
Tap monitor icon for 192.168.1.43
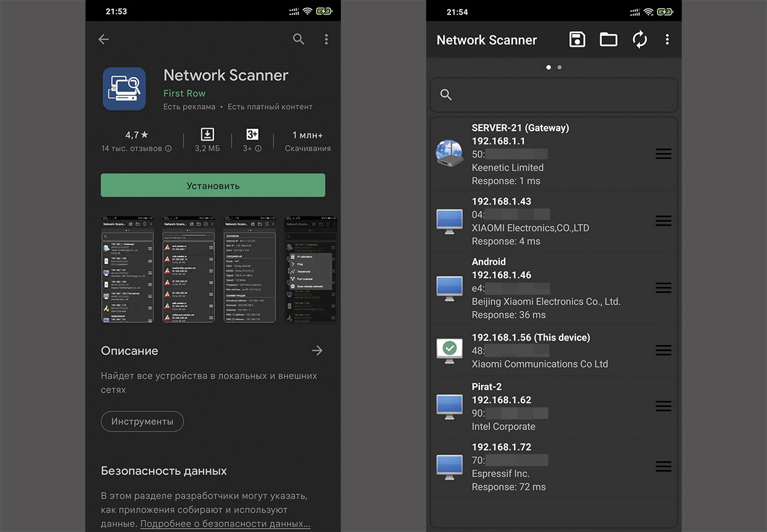(x=449, y=221)
